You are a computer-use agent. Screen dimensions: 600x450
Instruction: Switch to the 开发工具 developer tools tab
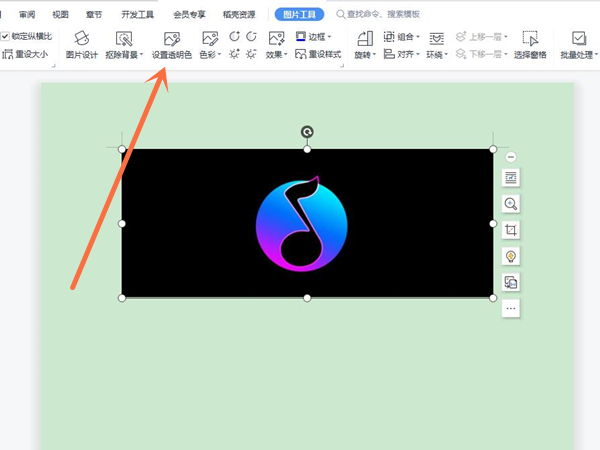137,15
